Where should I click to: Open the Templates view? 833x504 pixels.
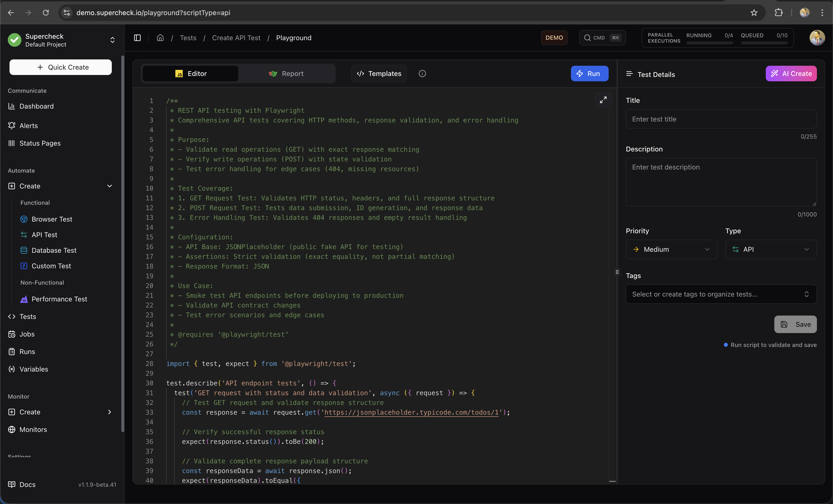(379, 73)
